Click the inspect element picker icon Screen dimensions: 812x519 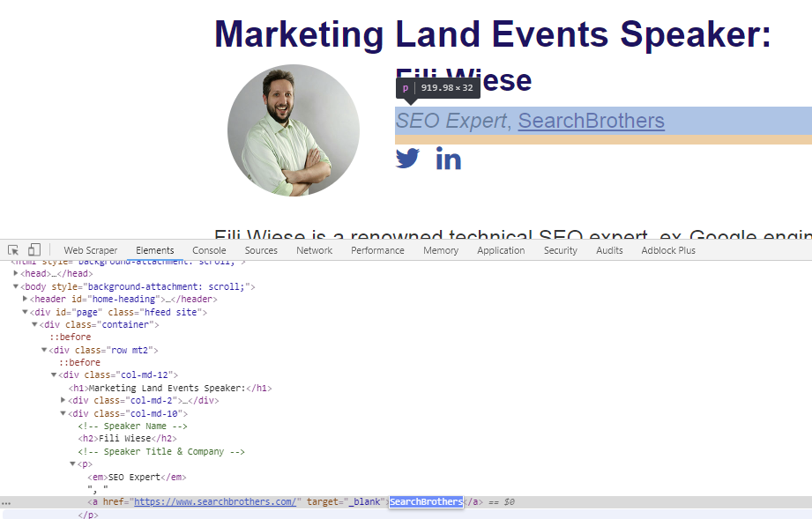tap(13, 250)
